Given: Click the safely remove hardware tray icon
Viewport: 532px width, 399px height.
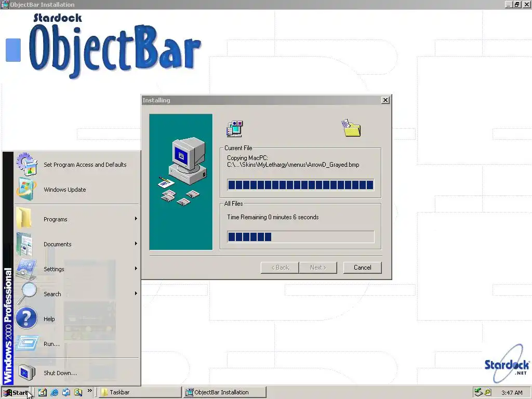Looking at the screenshot, I should coord(478,392).
